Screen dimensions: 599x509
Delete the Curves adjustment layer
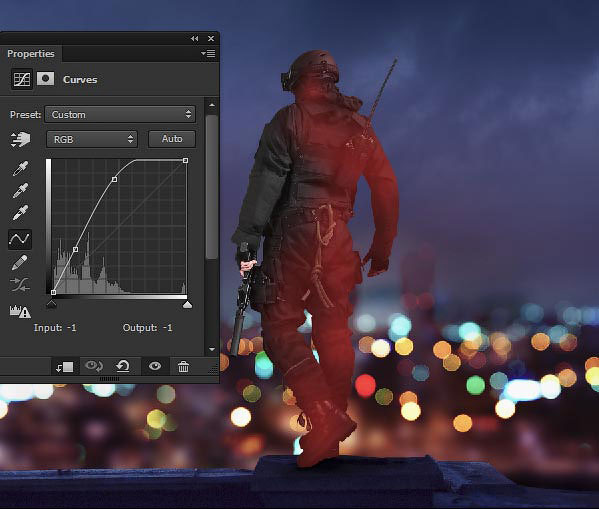point(183,366)
